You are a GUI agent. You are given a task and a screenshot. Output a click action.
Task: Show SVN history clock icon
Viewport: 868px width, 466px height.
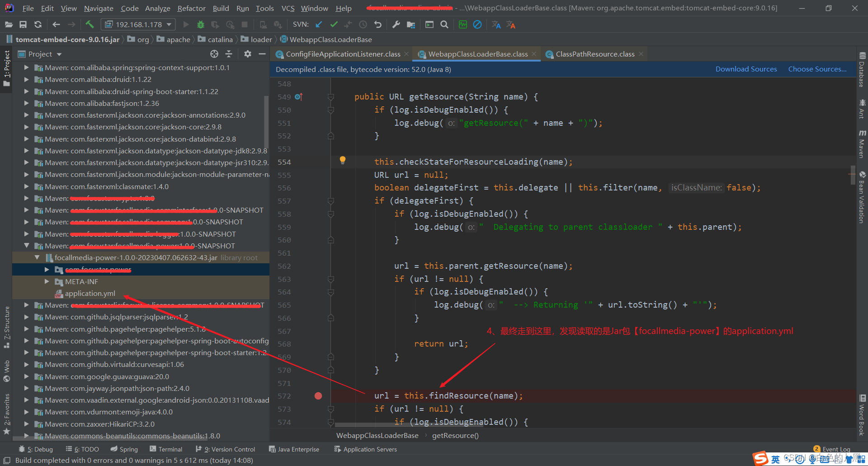363,24
